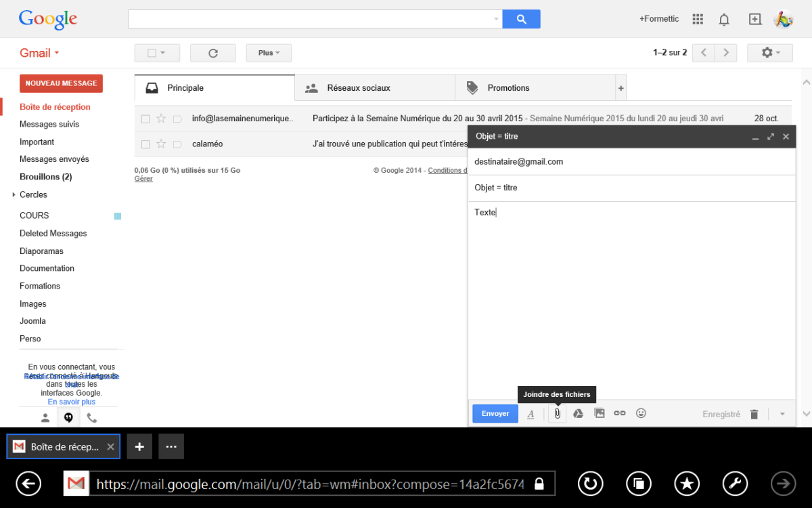
Task: Insert files using Google Drive icon
Action: tap(578, 413)
